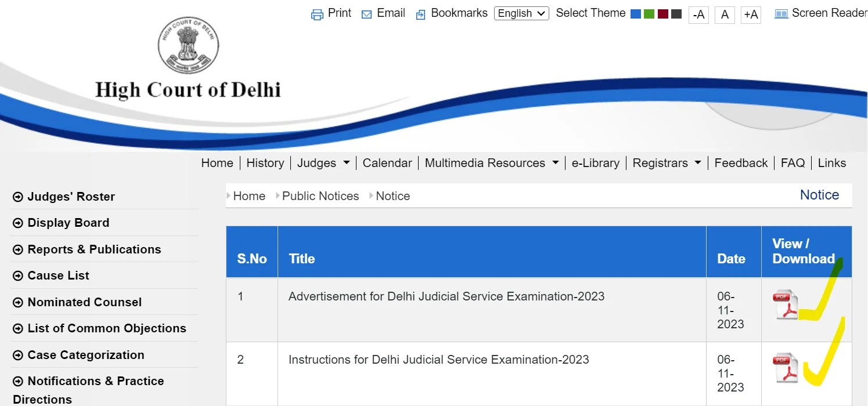Open the Feedback menu item
Viewport: 868px width, 406px height.
741,163
